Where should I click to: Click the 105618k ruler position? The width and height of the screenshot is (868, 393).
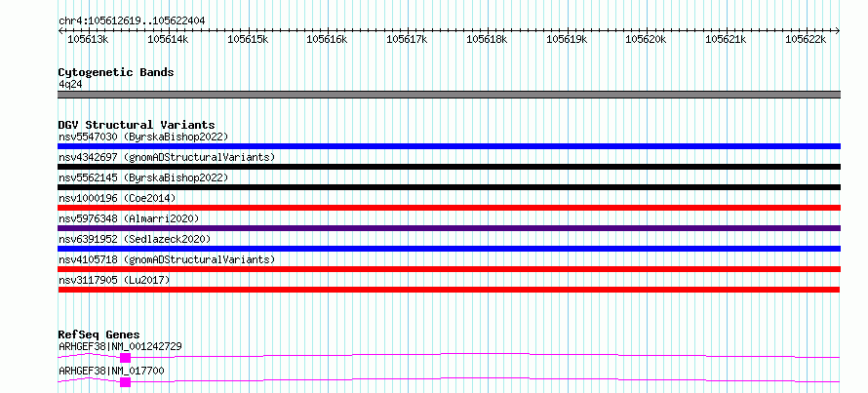pos(487,39)
